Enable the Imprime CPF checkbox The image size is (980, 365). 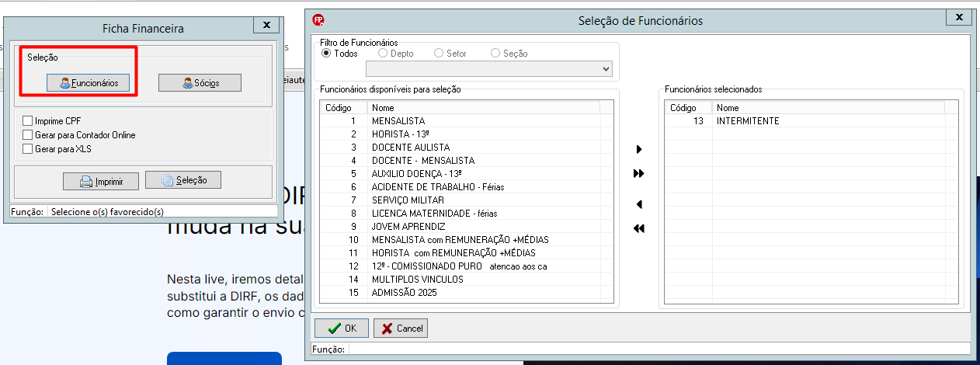click(28, 121)
